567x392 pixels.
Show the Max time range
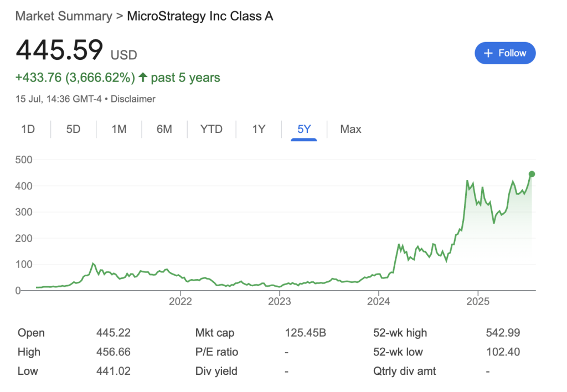(x=350, y=129)
